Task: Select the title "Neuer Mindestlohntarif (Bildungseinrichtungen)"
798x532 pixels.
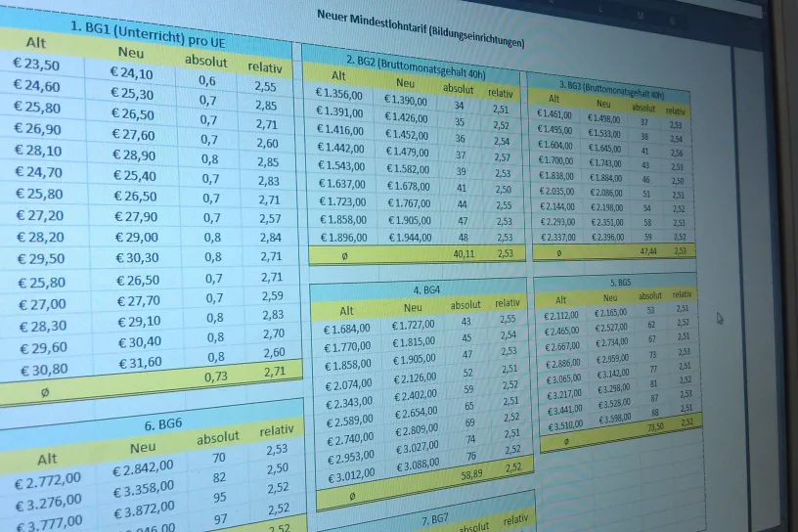Action: [x=421, y=28]
